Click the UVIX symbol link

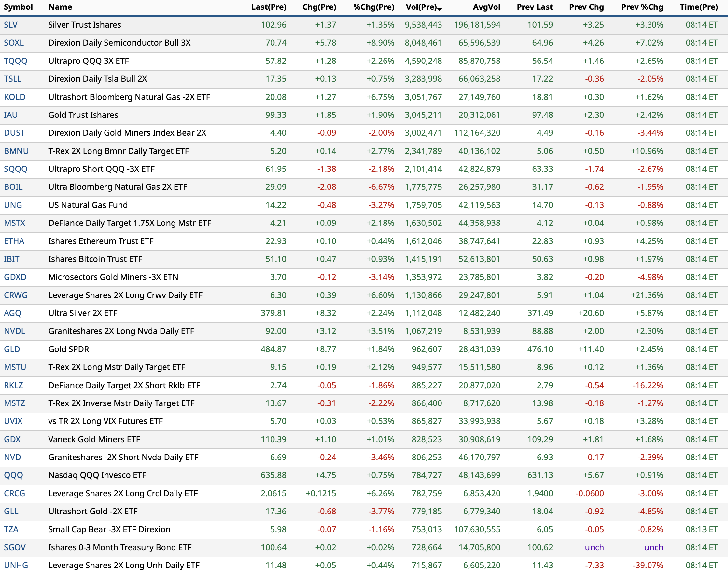(x=13, y=421)
